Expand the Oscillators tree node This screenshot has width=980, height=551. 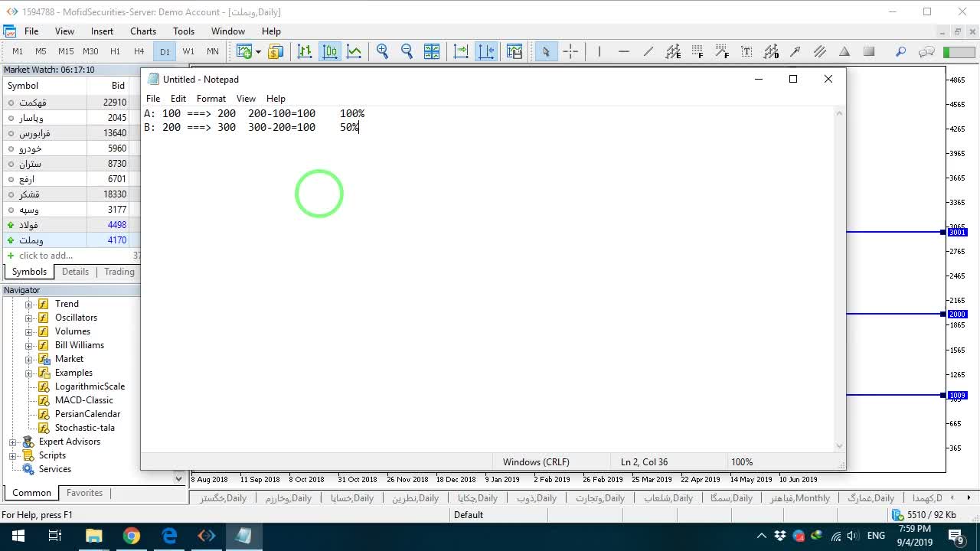tap(29, 318)
